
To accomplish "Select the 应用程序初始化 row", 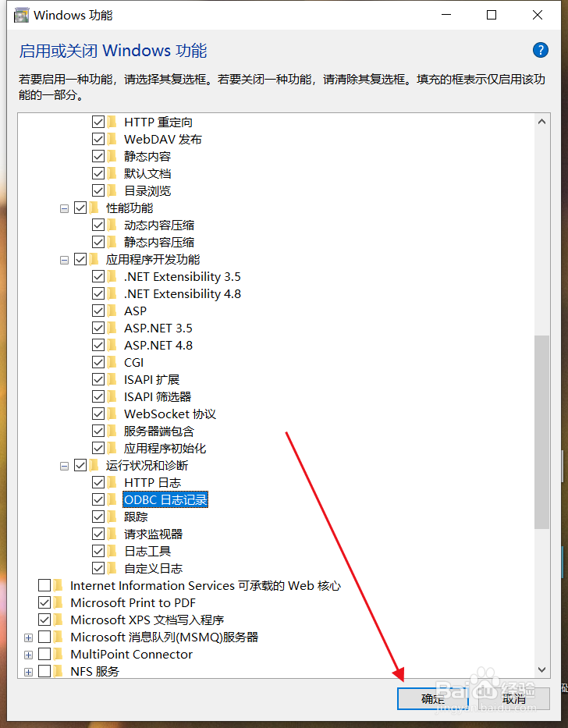I will pos(165,448).
